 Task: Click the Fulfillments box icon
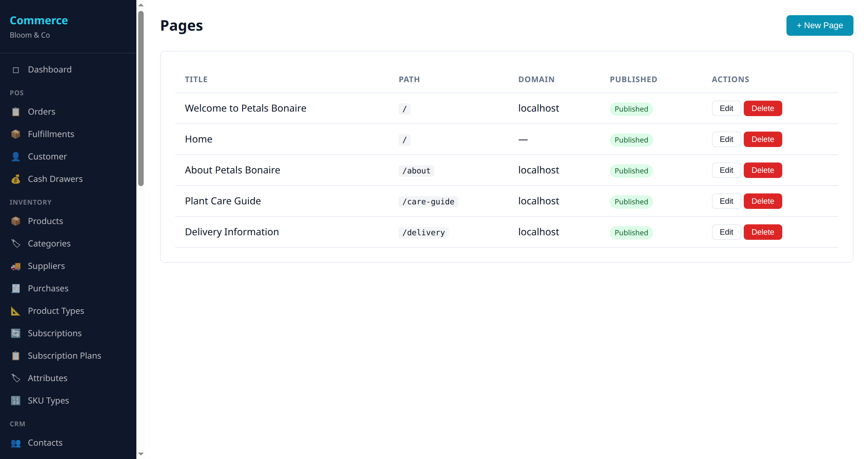[x=15, y=134]
